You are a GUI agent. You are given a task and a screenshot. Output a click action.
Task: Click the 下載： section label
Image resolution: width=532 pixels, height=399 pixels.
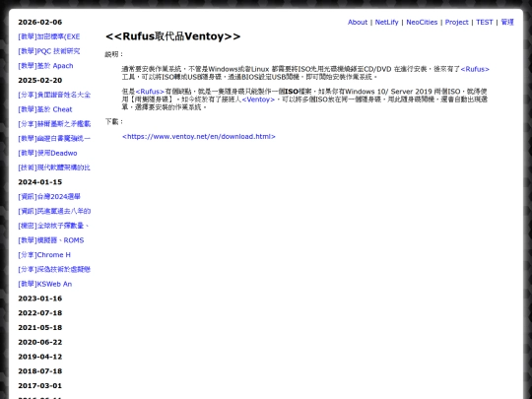114,121
